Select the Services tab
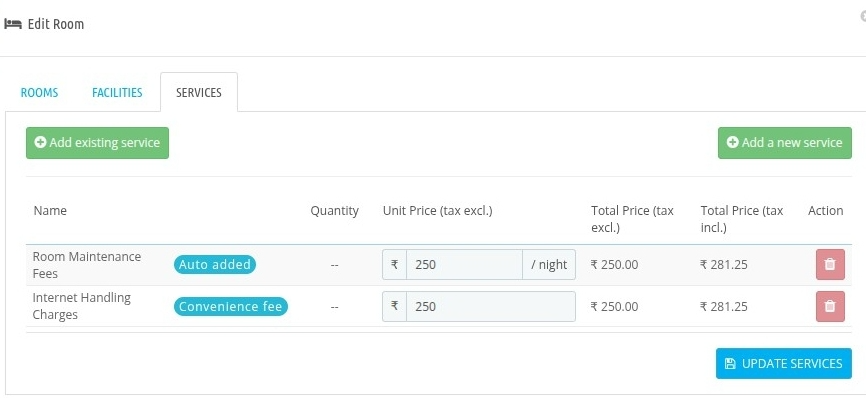866x398 pixels. (199, 92)
